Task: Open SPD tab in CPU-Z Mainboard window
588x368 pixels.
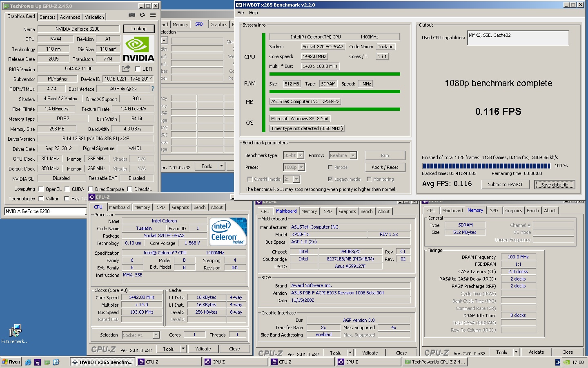Action: pos(328,211)
